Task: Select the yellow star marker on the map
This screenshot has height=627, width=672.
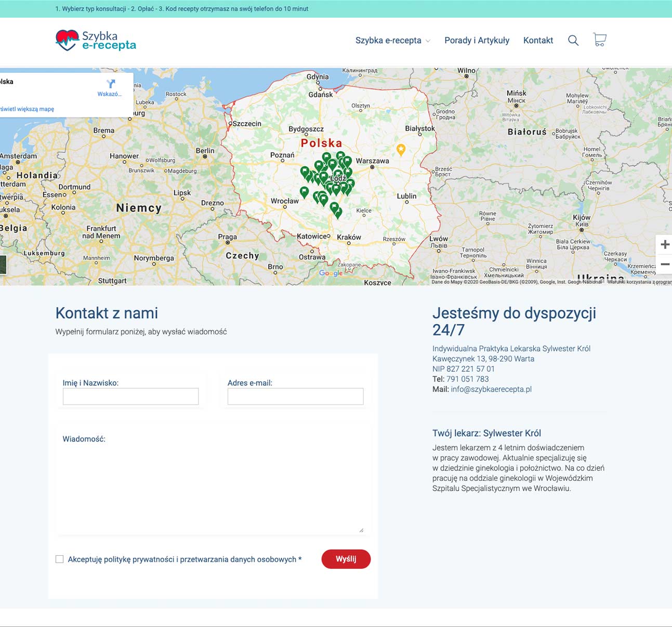Action: click(401, 150)
